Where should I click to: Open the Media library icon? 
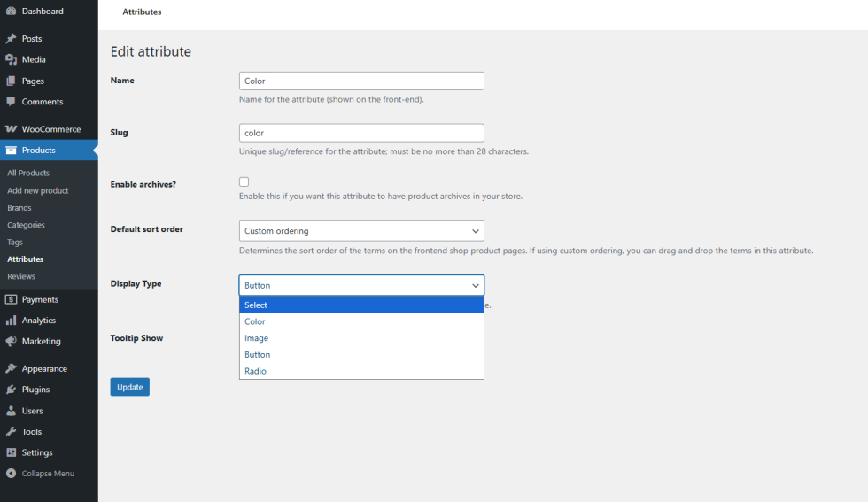[11, 60]
